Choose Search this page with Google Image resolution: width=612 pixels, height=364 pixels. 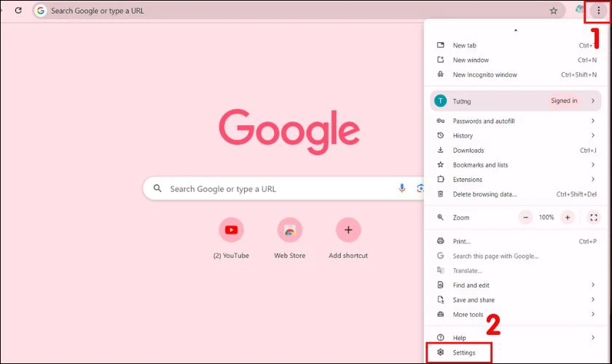tap(516, 256)
